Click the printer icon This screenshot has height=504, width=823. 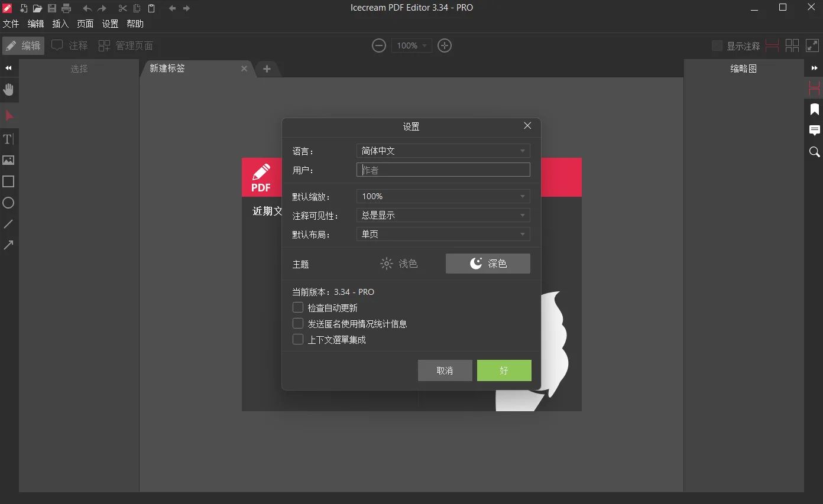click(66, 8)
